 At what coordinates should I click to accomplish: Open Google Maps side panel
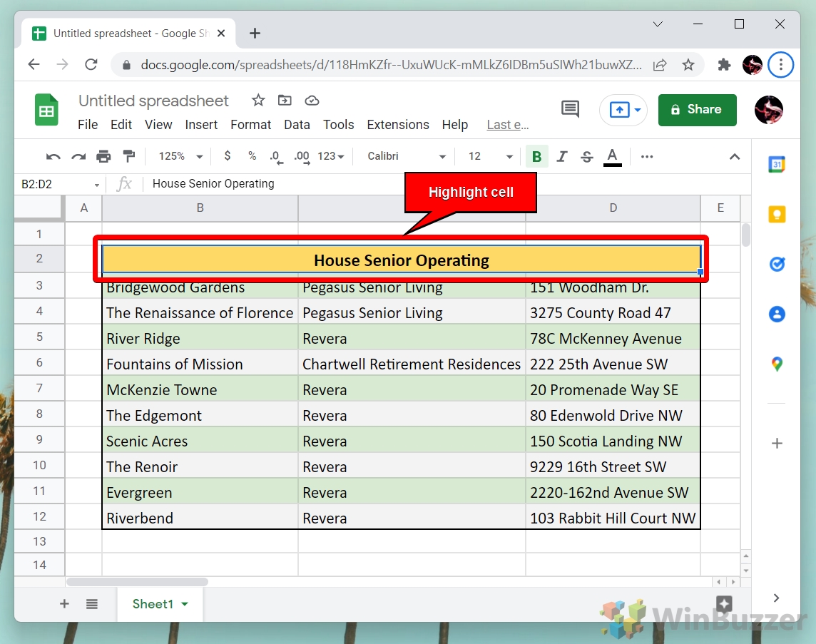click(x=777, y=364)
